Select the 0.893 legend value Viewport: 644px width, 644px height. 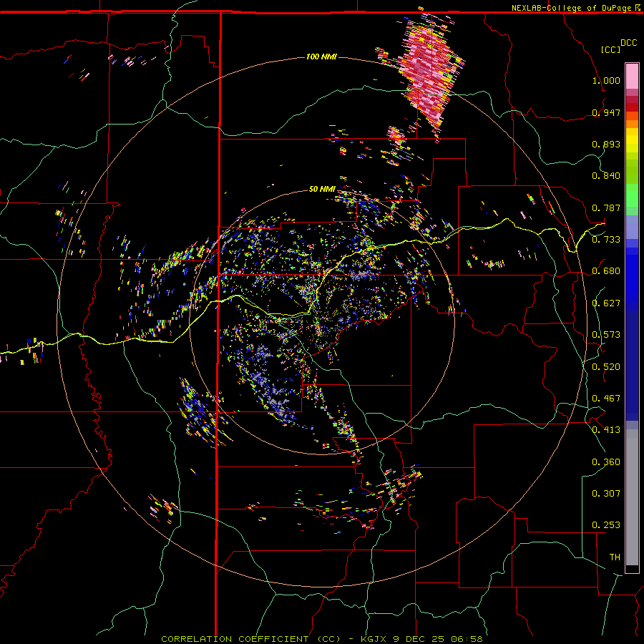pyautogui.click(x=606, y=144)
